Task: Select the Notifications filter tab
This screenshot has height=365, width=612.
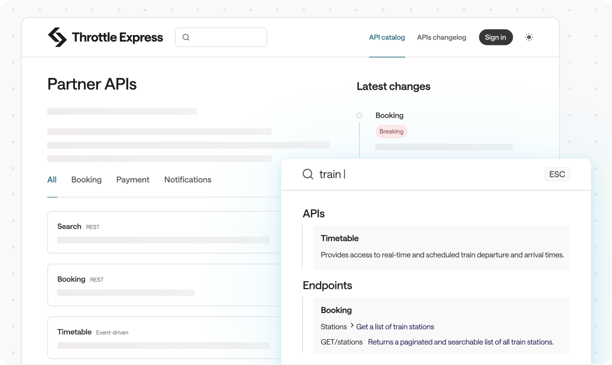Action: point(188,180)
